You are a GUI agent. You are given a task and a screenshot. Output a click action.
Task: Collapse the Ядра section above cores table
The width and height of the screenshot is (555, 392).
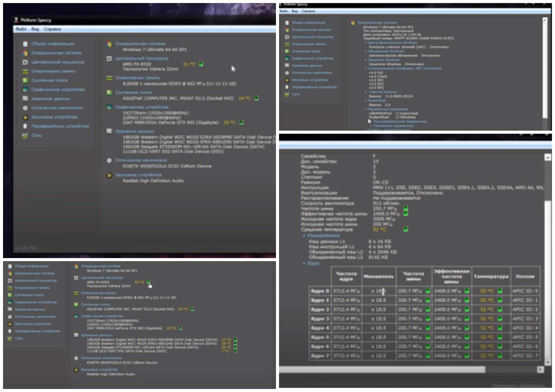304,263
